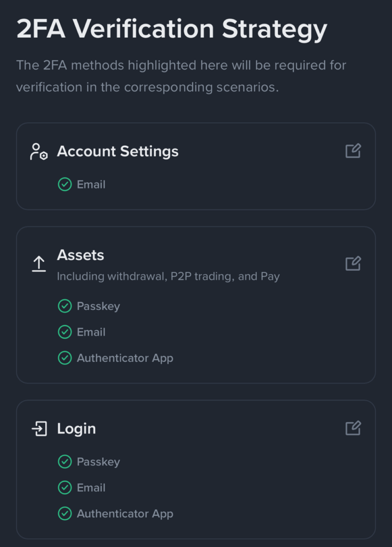
Task: Click Email checkmark in Assets card
Action: coord(65,332)
